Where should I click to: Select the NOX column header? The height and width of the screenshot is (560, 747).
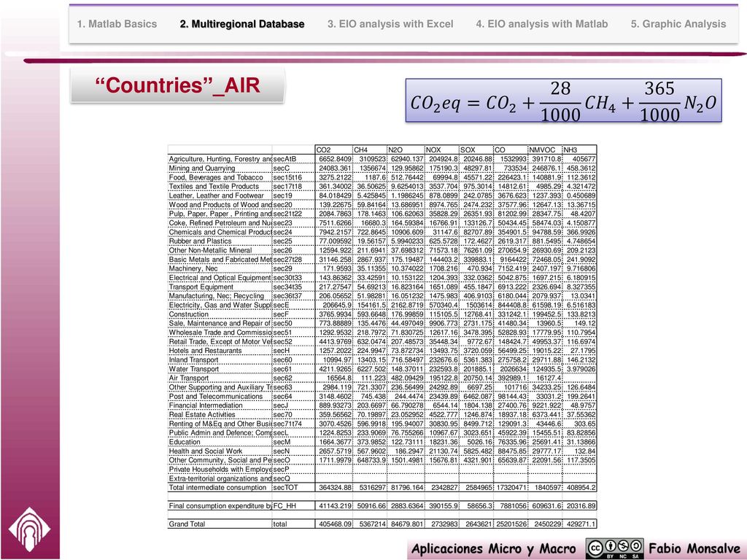pos(442,149)
